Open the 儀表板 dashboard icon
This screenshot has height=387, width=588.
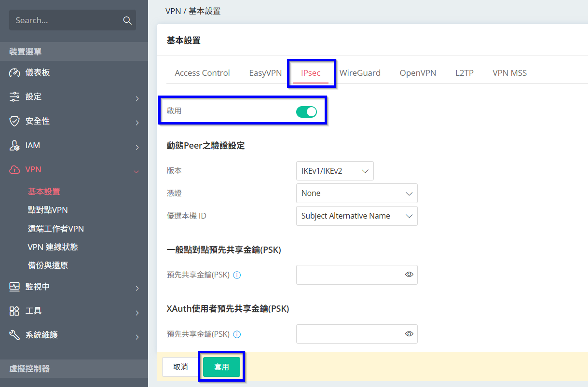(14, 72)
